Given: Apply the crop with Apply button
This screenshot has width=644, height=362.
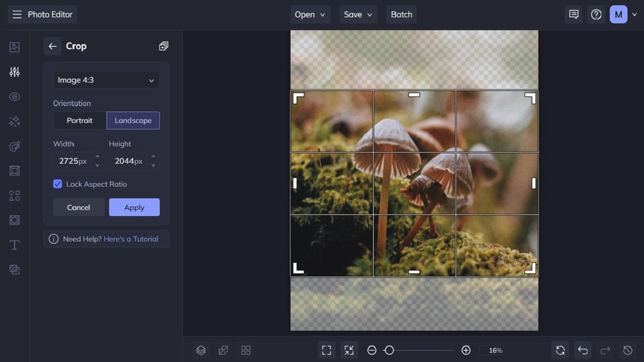Looking at the screenshot, I should click(x=134, y=208).
